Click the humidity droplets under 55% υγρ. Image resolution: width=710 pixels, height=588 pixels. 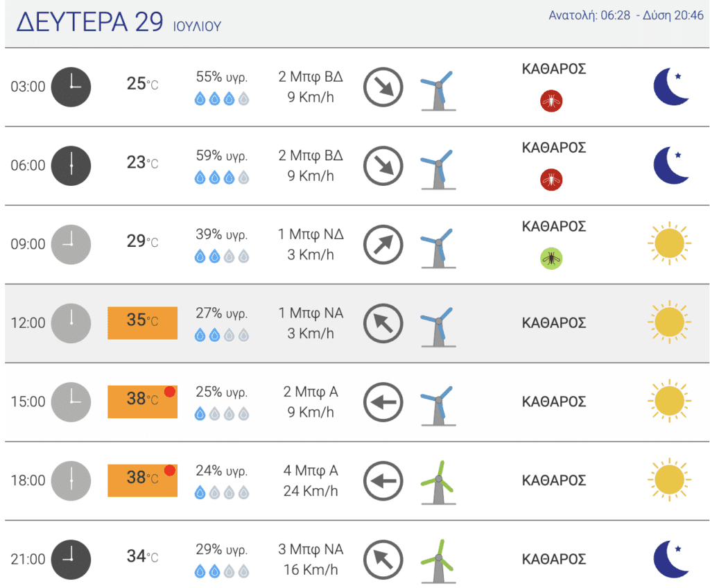222,98
